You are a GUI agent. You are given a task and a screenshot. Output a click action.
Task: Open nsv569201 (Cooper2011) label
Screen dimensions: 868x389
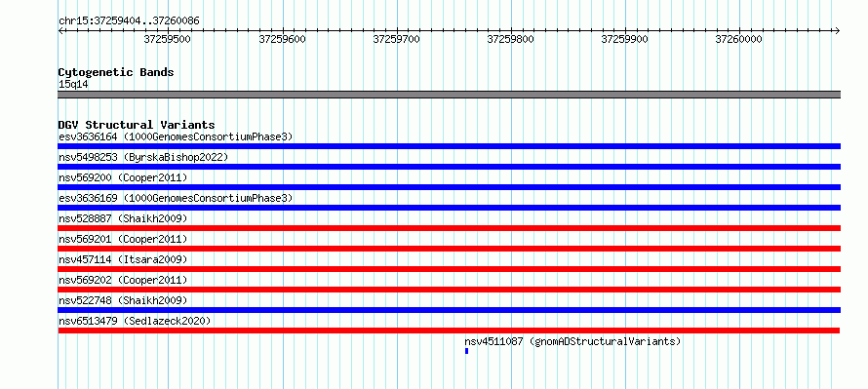click(123, 239)
